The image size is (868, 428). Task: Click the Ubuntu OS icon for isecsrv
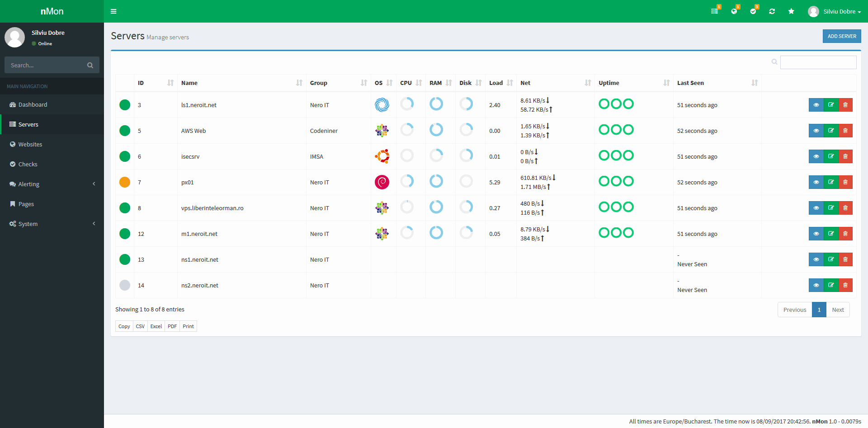click(x=382, y=156)
